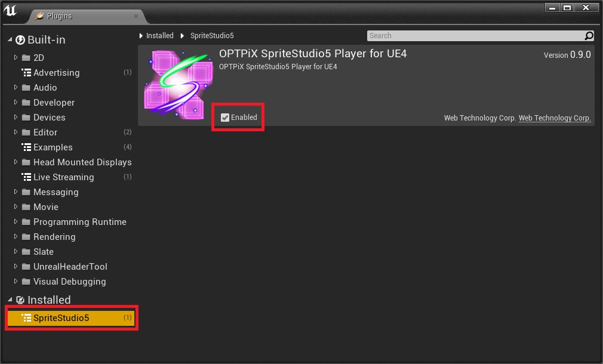Minimize the Plugins window
This screenshot has height=364, width=603.
[x=552, y=7]
